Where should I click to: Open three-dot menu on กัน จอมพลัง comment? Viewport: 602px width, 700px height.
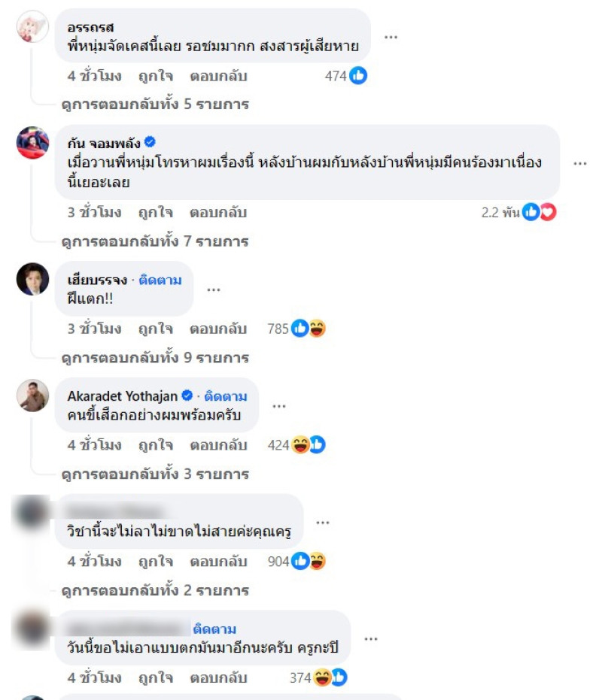coord(579,163)
